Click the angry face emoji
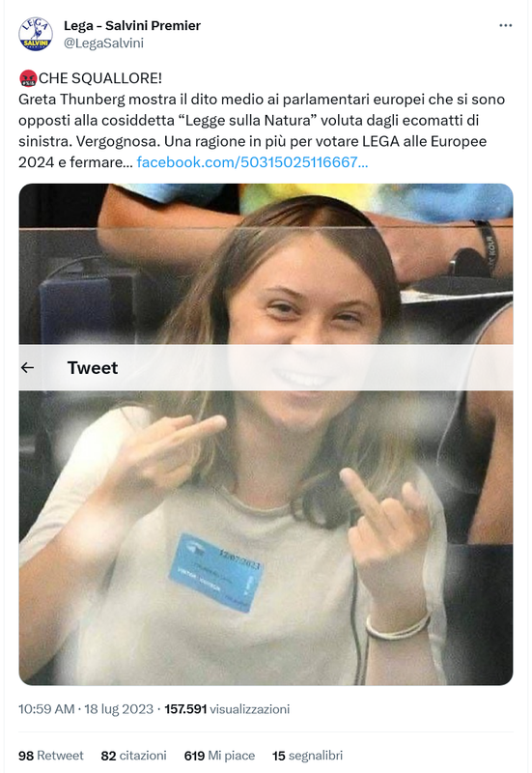 [28, 78]
